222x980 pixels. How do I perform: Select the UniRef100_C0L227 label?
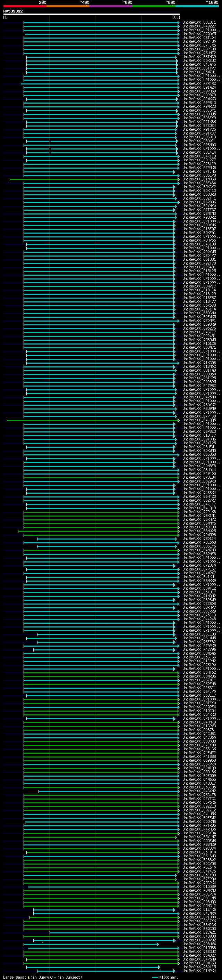tap(199, 160)
